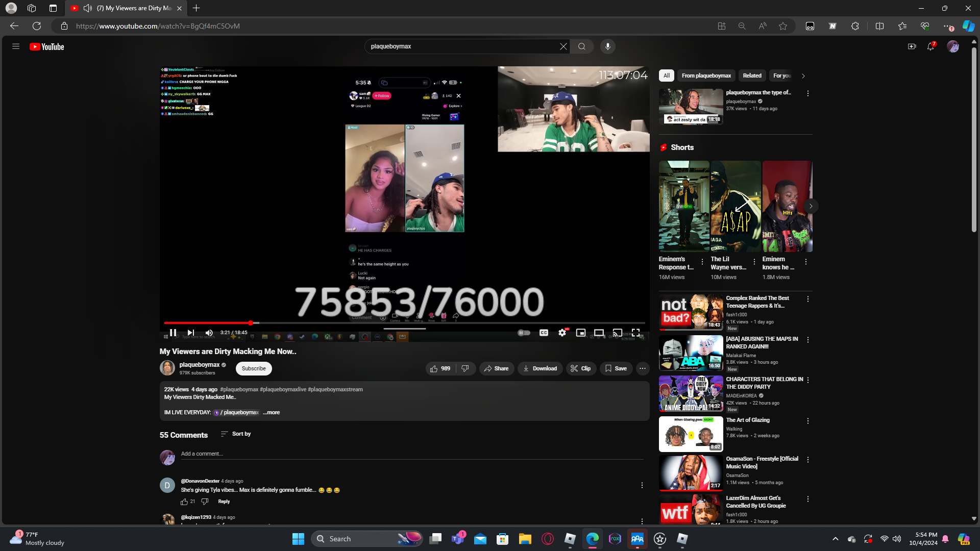This screenshot has height=551, width=980.
Task: Mute the tab via speaker icon
Action: click(x=87, y=8)
